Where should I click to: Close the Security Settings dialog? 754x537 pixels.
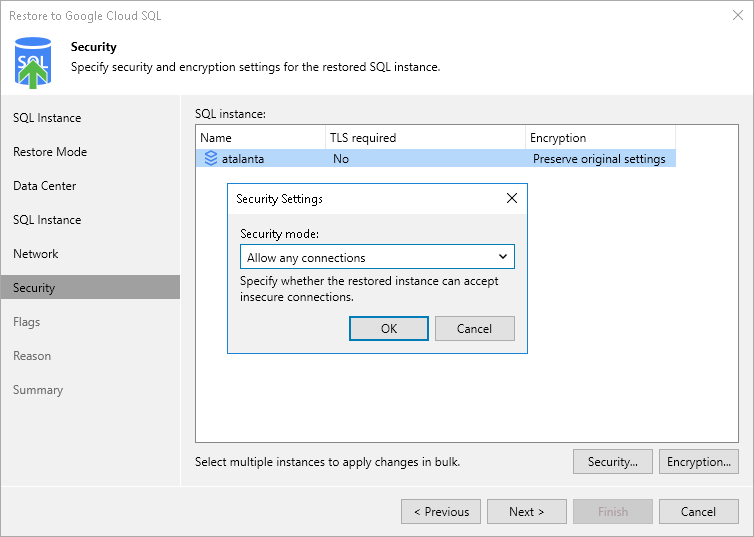point(512,198)
